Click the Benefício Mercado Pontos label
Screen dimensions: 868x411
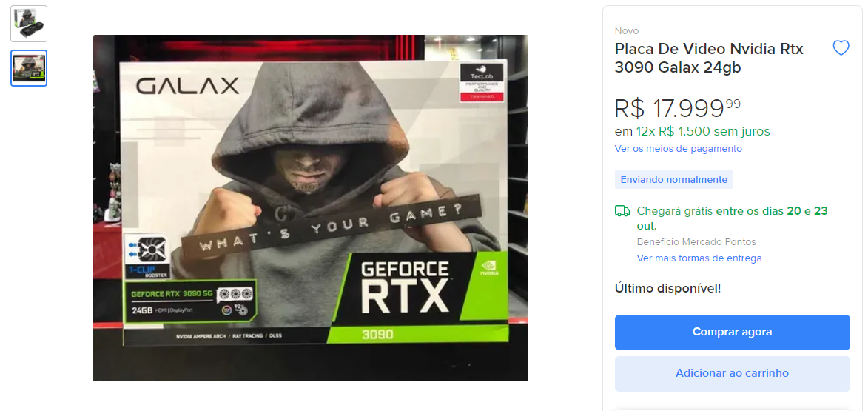click(696, 242)
